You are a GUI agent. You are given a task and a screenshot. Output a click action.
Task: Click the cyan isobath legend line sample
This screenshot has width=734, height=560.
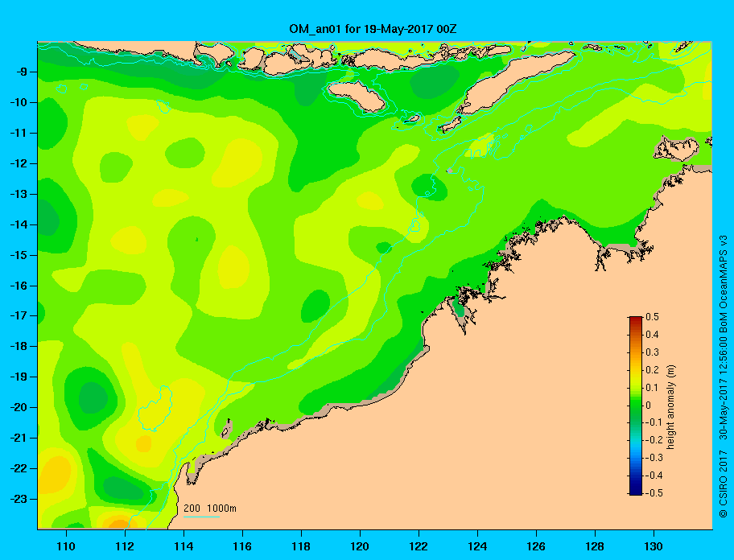click(201, 517)
